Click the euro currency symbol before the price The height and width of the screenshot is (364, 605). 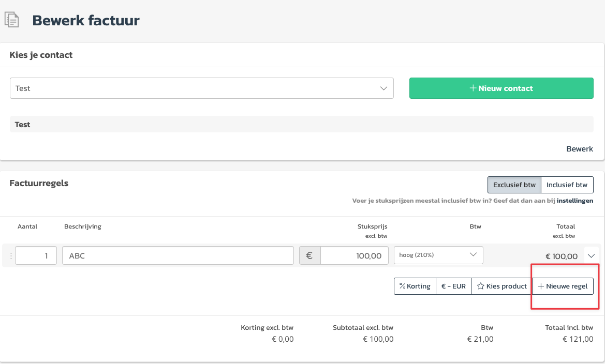(x=309, y=255)
